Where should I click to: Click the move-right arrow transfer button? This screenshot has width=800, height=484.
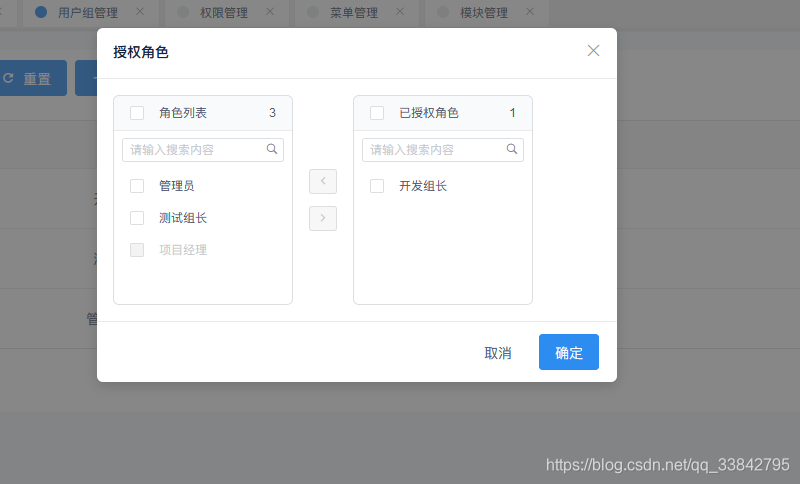(x=323, y=218)
